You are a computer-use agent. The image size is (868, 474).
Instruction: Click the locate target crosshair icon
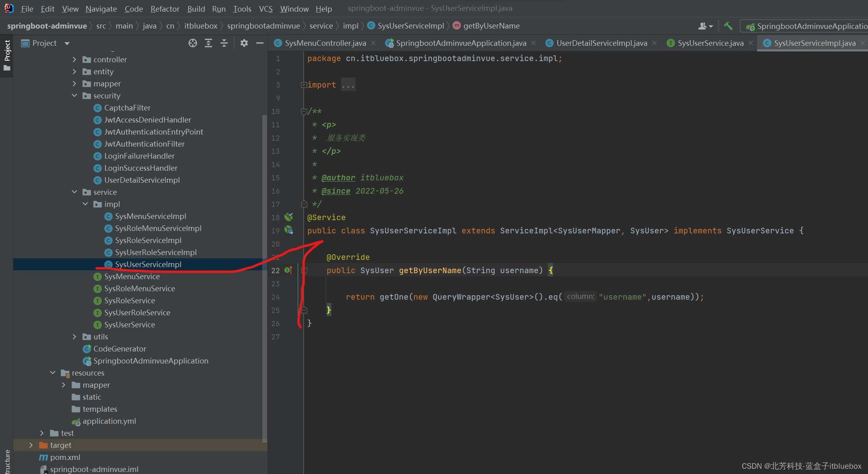coord(193,43)
